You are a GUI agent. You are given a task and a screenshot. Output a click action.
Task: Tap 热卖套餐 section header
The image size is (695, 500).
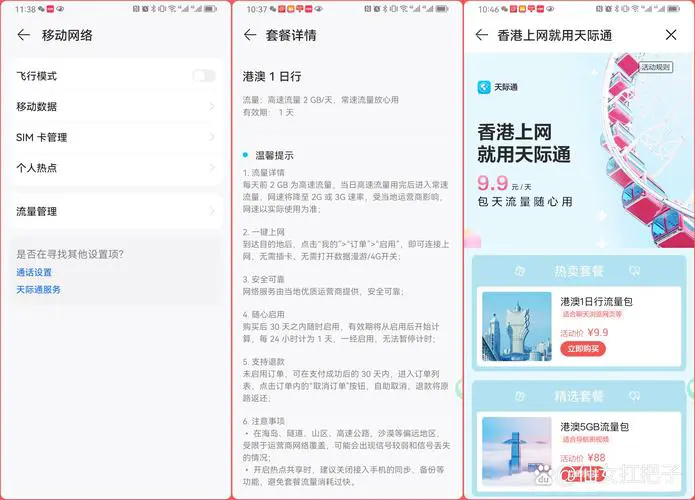[x=578, y=271]
